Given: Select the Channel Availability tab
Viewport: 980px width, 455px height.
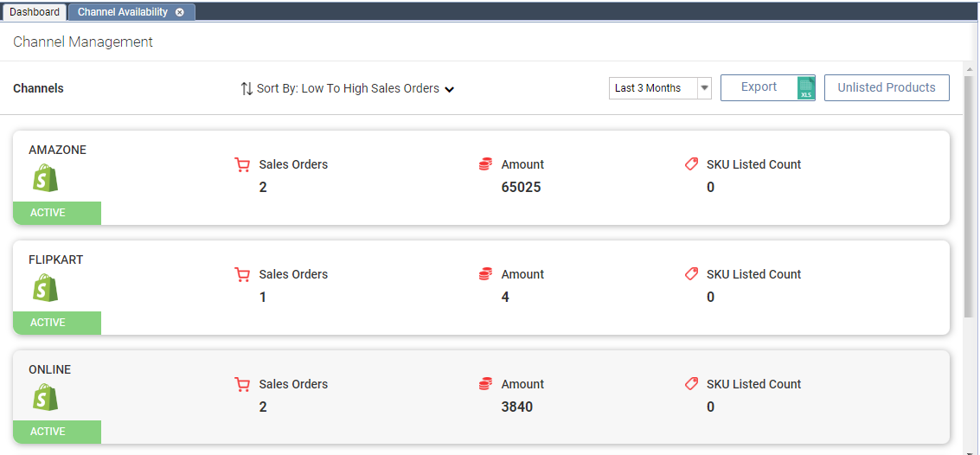Looking at the screenshot, I should (x=123, y=12).
